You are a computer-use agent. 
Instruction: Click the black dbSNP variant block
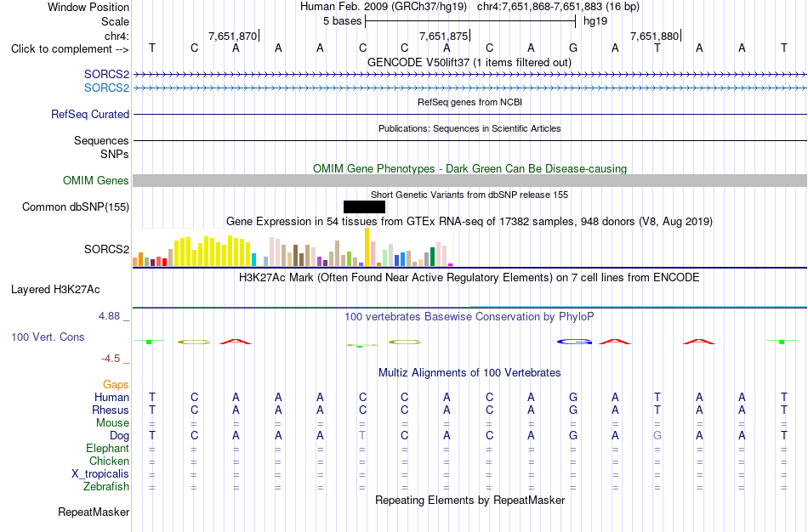364,207
